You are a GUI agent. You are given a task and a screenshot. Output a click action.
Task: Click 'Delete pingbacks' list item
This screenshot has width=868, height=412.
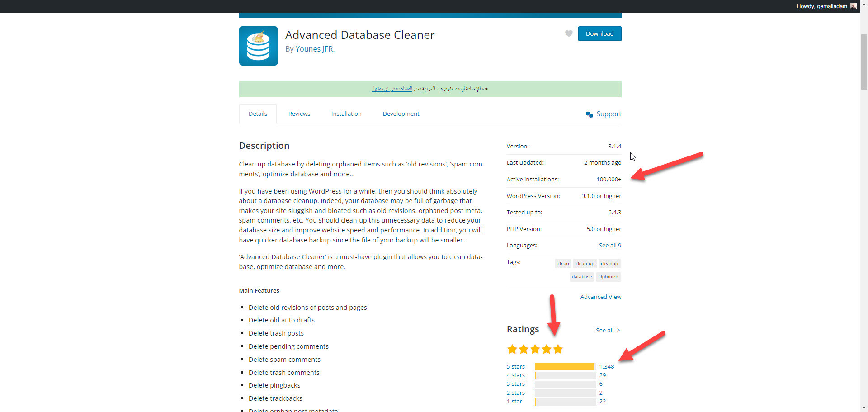pyautogui.click(x=274, y=385)
